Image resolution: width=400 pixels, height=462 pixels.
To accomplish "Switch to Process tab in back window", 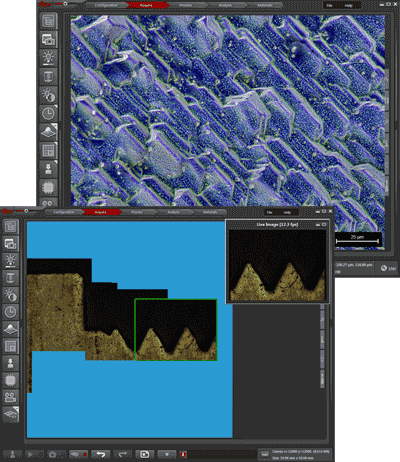I will [x=185, y=5].
